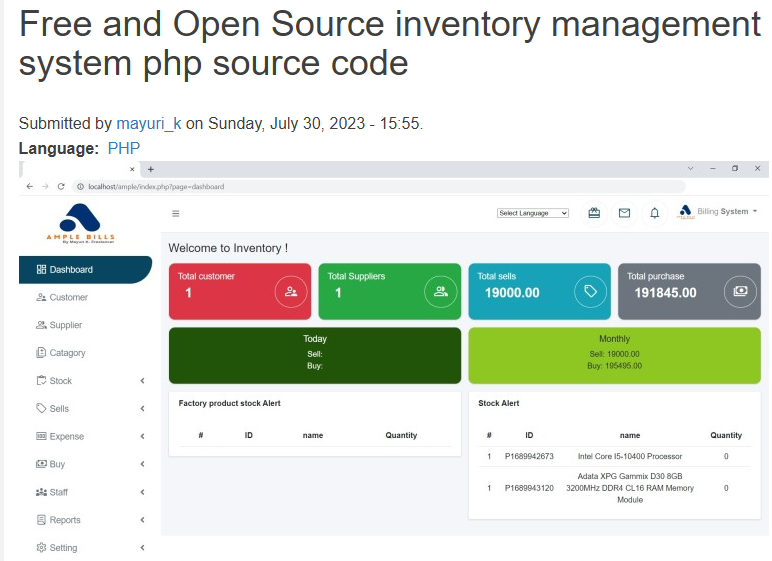Open the Billing System user dropdown
This screenshot has width=772, height=561.
pyautogui.click(x=718, y=212)
